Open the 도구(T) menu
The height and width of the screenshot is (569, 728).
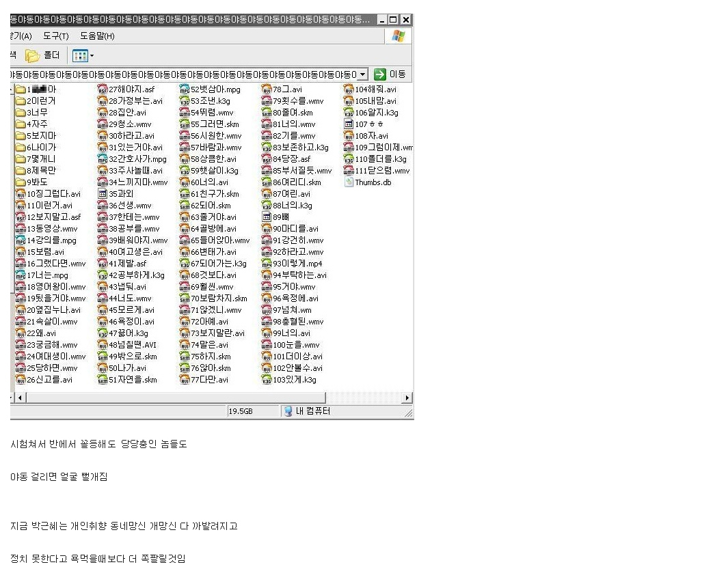[x=55, y=36]
